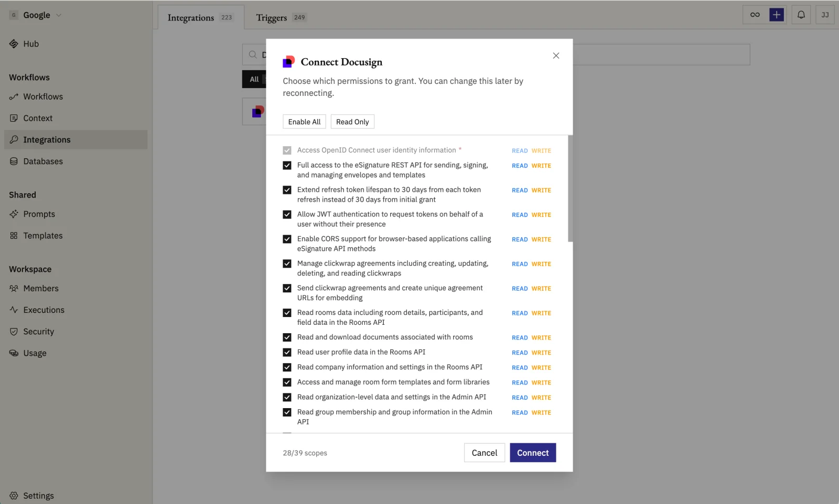Click the Workflows sidebar icon
The width and height of the screenshot is (839, 504).
point(14,97)
